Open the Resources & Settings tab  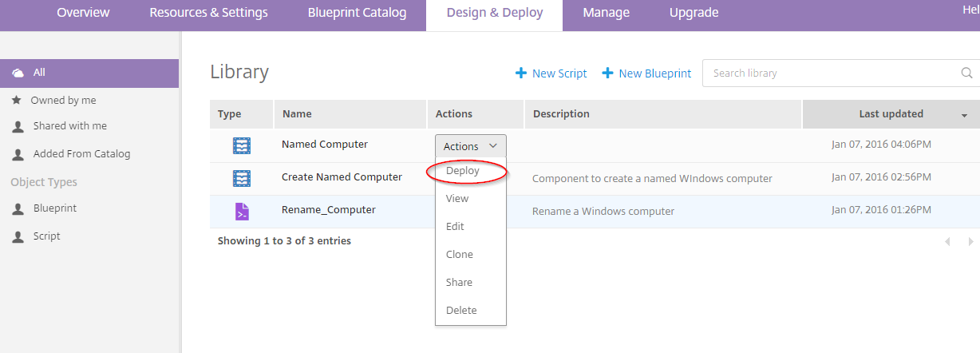pyautogui.click(x=208, y=13)
